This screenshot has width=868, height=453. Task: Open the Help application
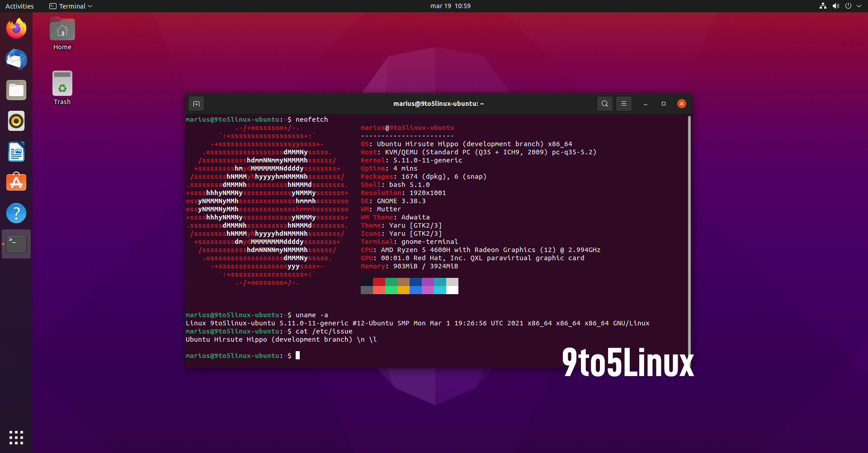click(x=16, y=213)
